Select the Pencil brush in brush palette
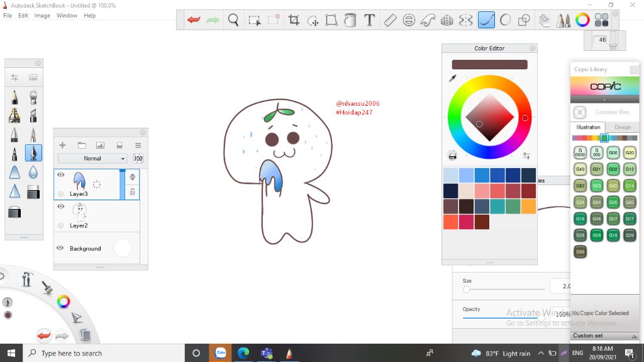644x362 pixels. (x=15, y=97)
